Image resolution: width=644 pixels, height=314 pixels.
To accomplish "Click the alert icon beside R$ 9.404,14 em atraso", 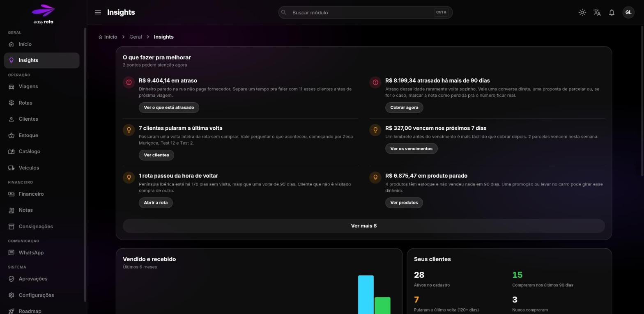I will pos(129,83).
